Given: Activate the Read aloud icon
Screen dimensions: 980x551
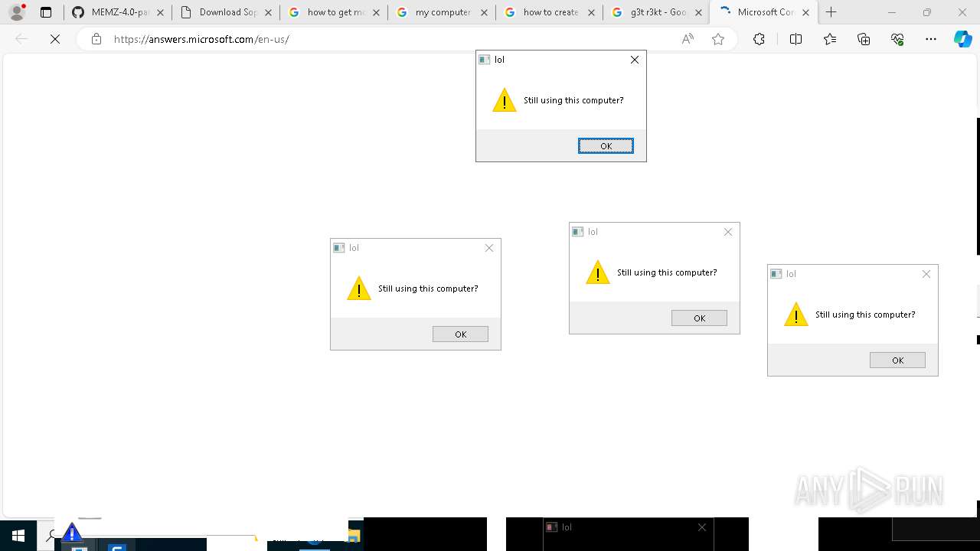Looking at the screenshot, I should click(x=688, y=39).
